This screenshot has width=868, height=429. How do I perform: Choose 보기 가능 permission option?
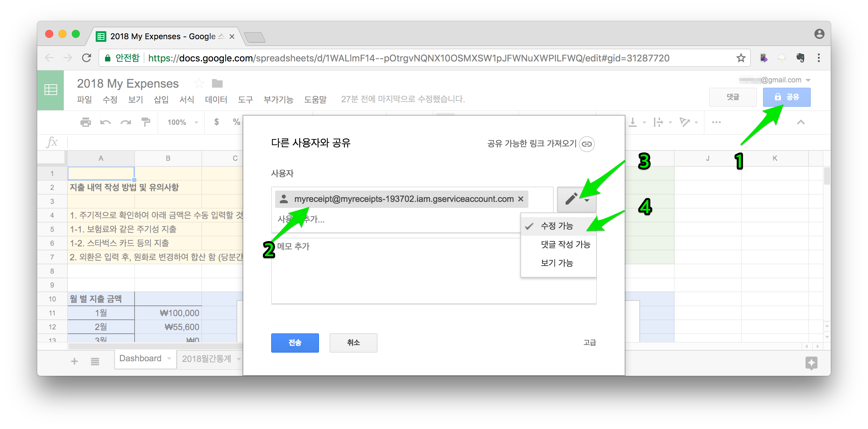(557, 263)
